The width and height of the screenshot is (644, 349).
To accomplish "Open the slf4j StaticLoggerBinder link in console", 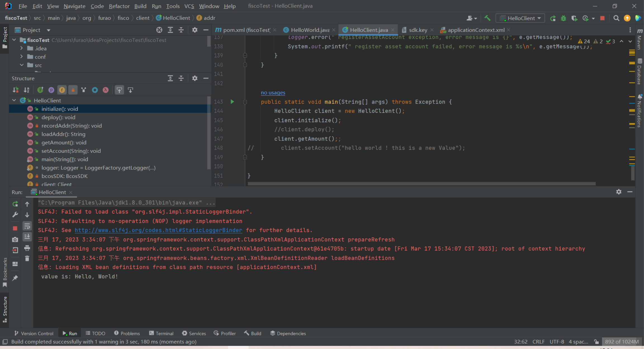I will (x=158, y=230).
